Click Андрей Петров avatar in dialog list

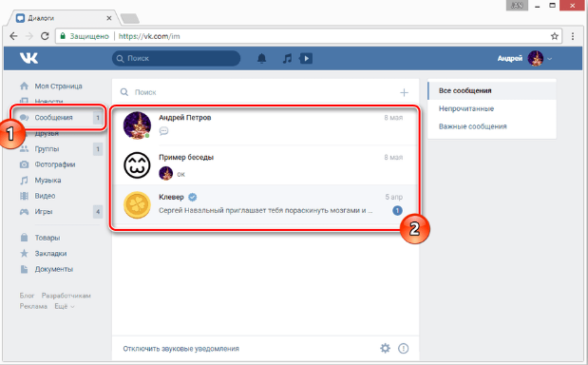[137, 125]
